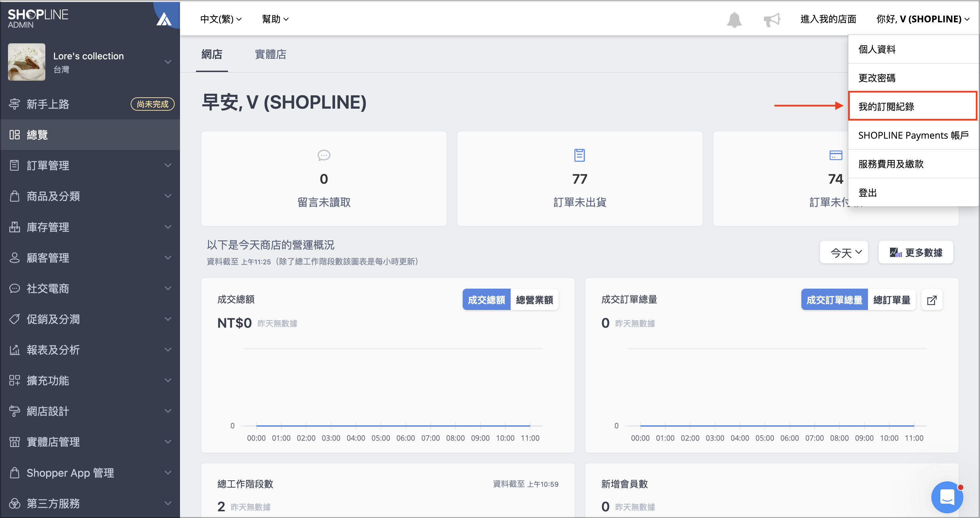The image size is (980, 518).
Task: Click the 新手上路 signpost icon
Action: tap(14, 104)
